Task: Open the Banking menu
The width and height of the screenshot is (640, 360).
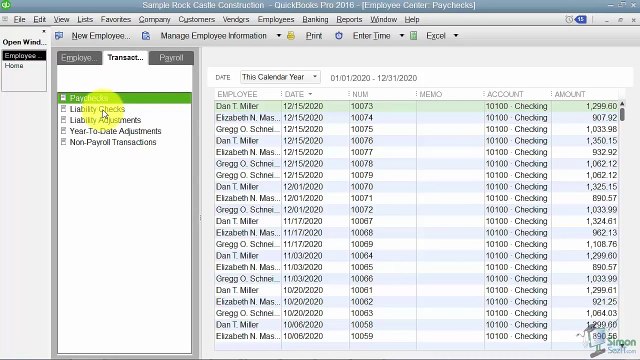Action: tap(315, 20)
